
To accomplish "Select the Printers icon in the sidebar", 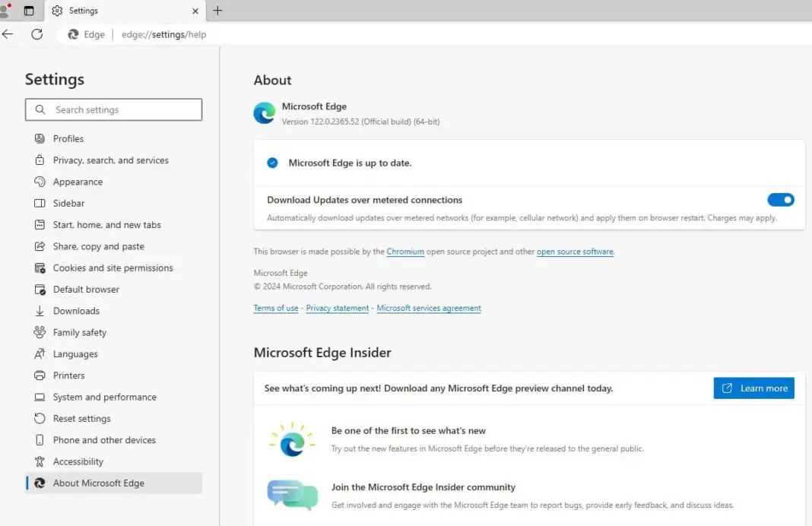I will [x=40, y=375].
